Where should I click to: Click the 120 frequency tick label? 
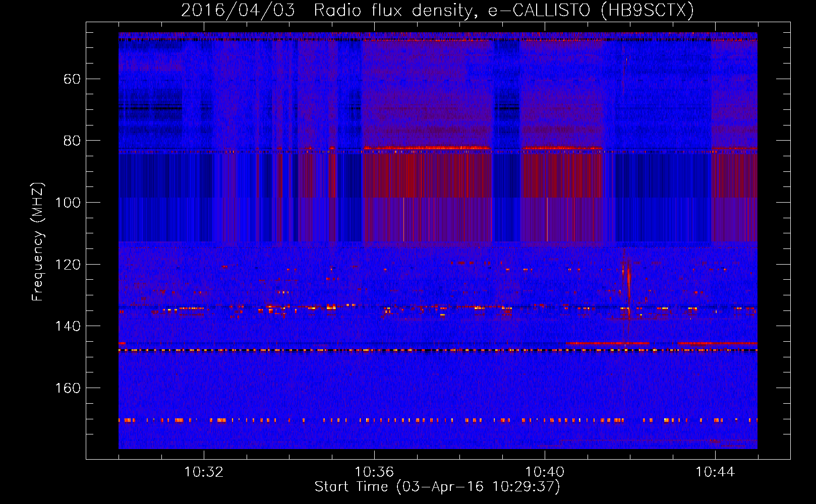68,265
